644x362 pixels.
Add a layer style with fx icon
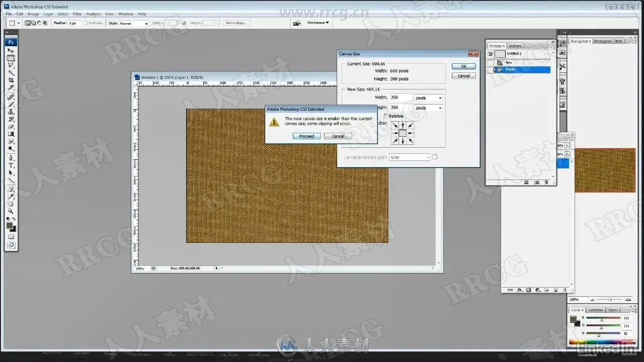(x=519, y=290)
